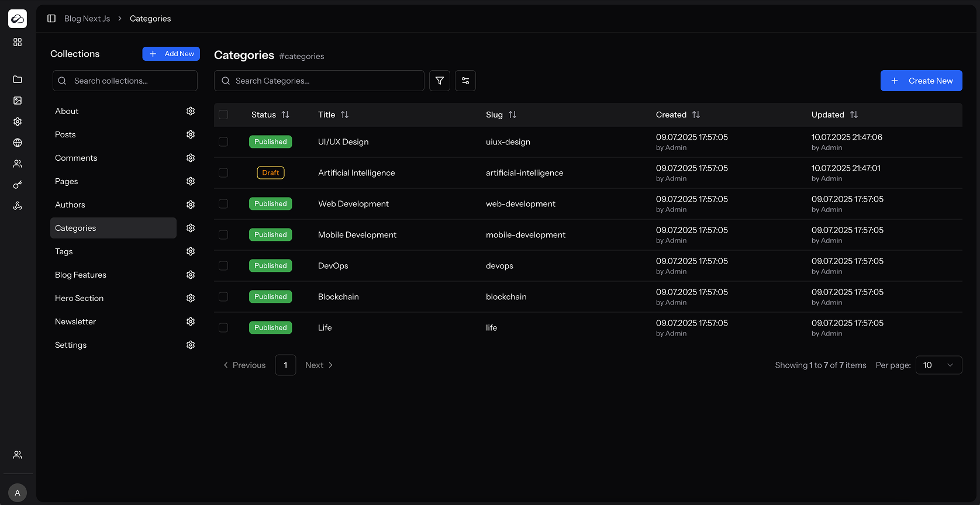
Task: Sort the table by the Title column
Action: point(333,115)
